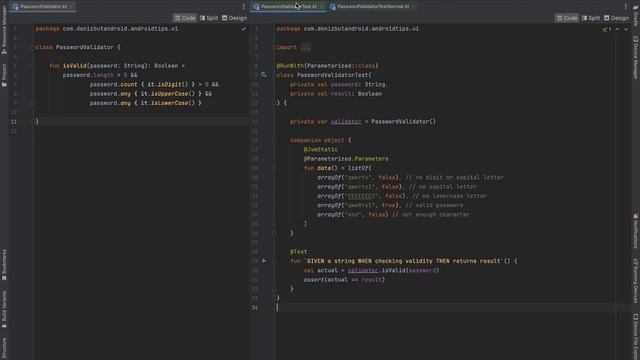Expand the folded import statements
640x360 pixels.
coord(305,47)
